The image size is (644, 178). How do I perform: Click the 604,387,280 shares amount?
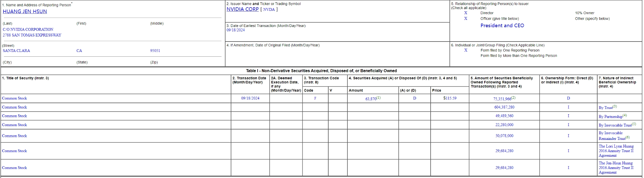point(504,107)
